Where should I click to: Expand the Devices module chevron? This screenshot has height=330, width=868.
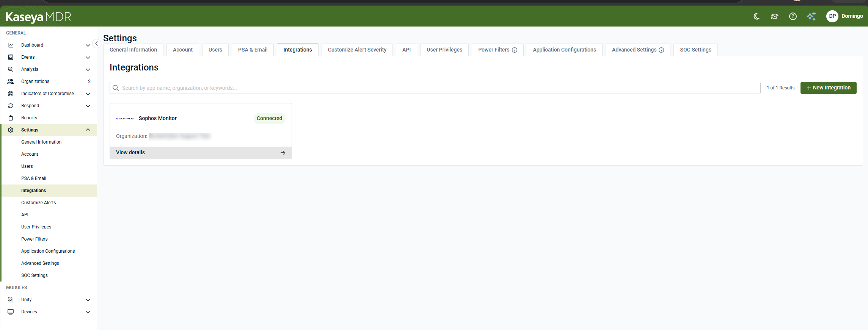(88, 312)
